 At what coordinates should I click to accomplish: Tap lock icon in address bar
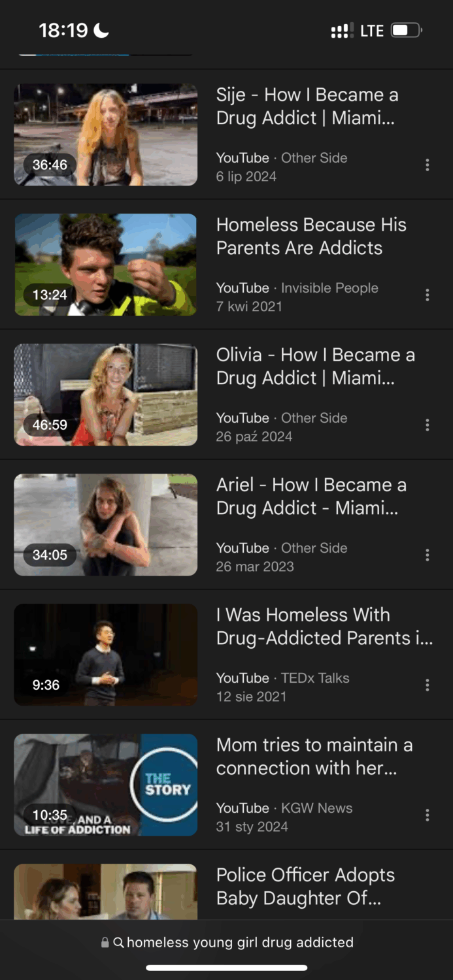(105, 943)
